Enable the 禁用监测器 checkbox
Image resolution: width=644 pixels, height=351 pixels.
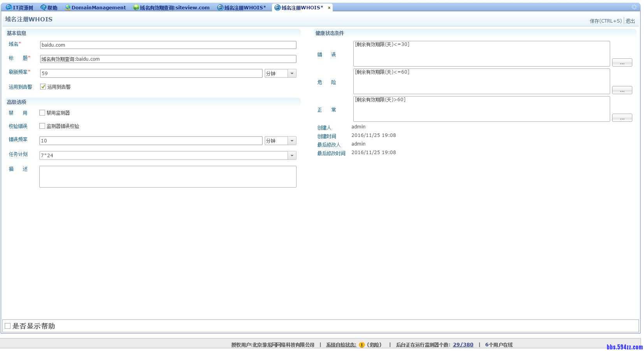click(x=42, y=113)
